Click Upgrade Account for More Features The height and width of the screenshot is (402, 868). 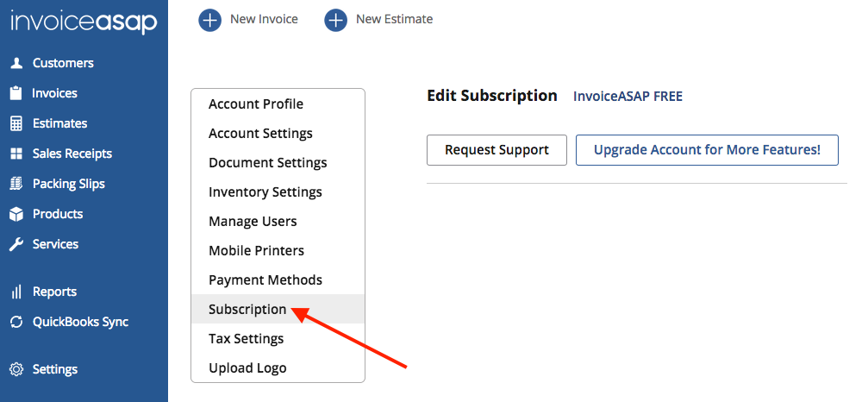tap(707, 150)
